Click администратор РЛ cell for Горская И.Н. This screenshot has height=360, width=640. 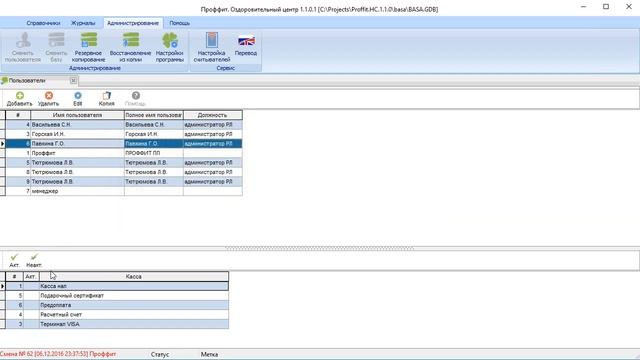tap(213, 134)
